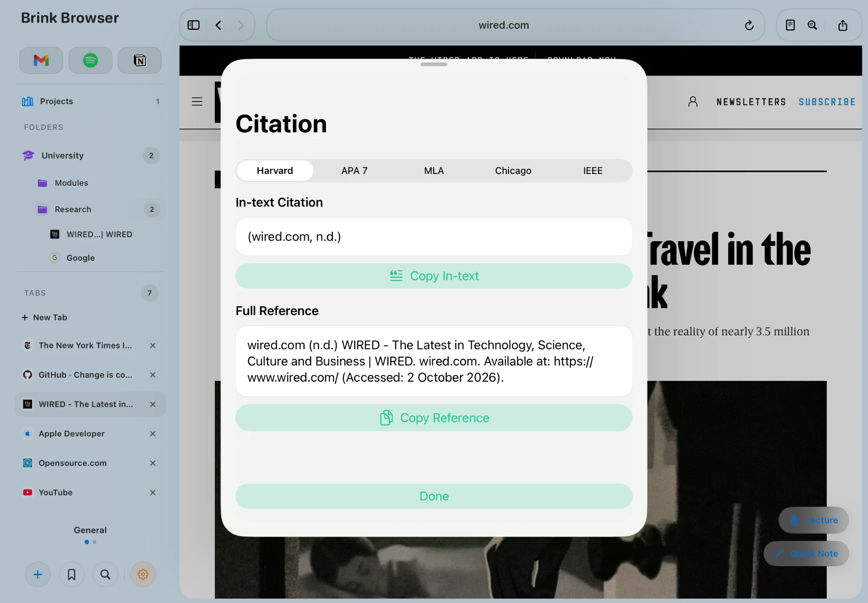This screenshot has width=868, height=603.
Task: Switch to Chicago citation style
Action: click(x=513, y=170)
